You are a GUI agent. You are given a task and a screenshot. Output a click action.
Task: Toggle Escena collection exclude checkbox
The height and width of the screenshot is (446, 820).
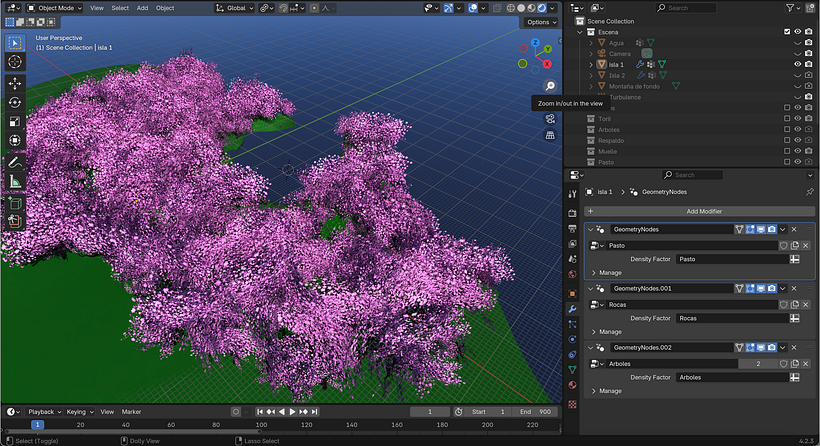click(787, 32)
